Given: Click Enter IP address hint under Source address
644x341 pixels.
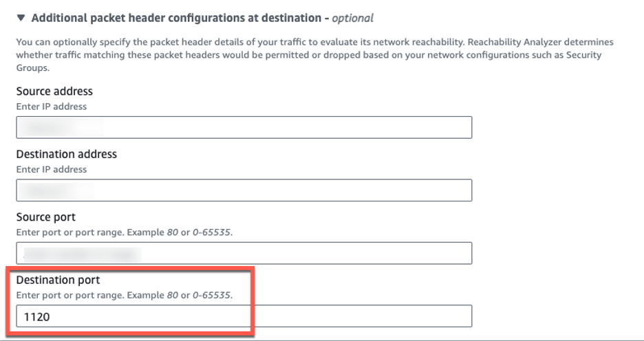Looking at the screenshot, I should click(52, 107).
